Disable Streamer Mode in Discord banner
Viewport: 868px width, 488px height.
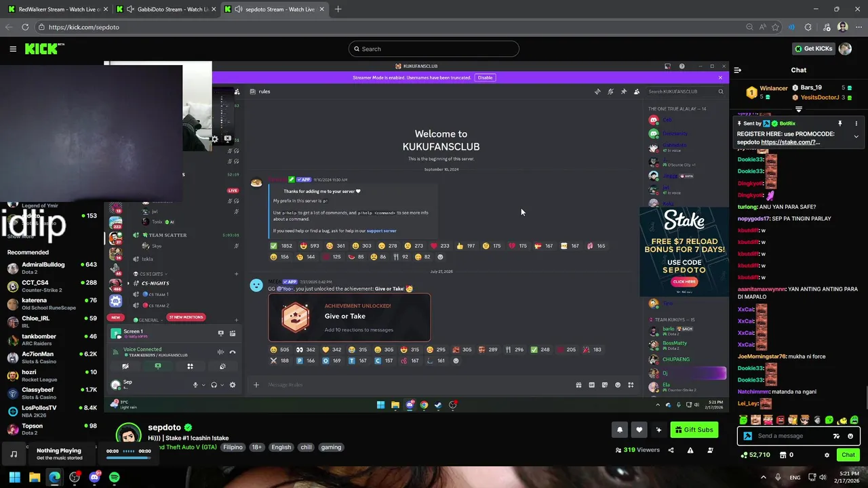[x=485, y=77]
